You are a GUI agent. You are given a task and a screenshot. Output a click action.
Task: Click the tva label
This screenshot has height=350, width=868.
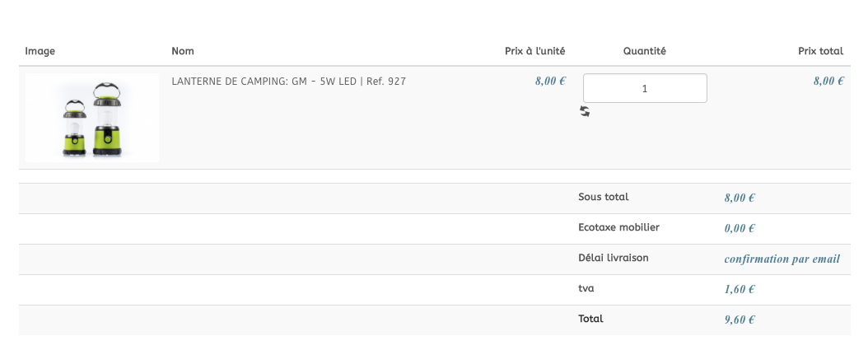click(x=586, y=288)
